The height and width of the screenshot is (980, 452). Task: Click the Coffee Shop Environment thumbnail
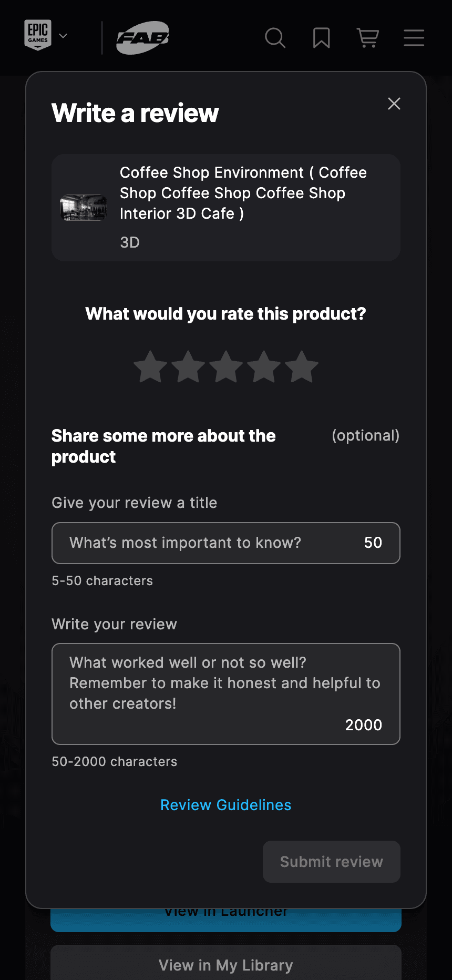click(x=84, y=208)
